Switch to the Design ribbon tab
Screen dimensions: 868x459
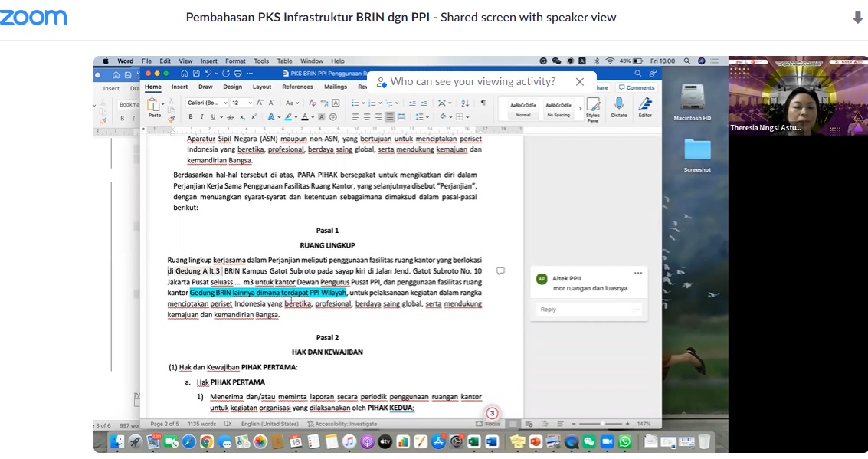[232, 87]
